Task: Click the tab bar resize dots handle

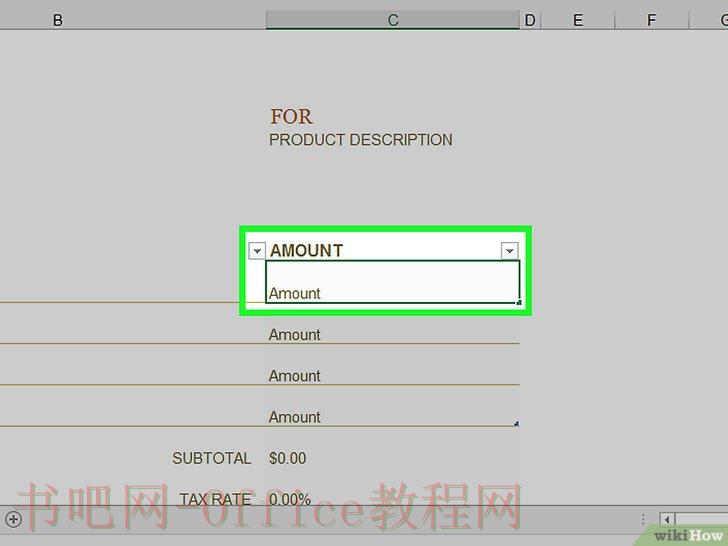Action: coord(643,519)
